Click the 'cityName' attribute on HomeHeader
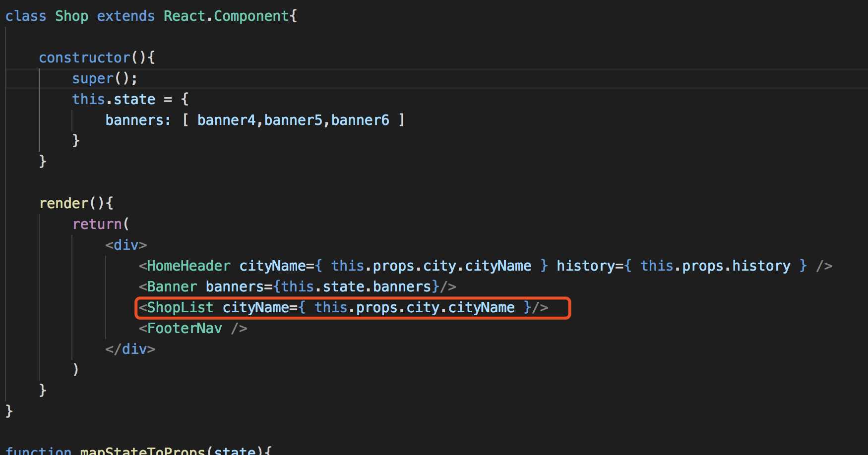Screen dimensions: 868x455 [x=272, y=266]
